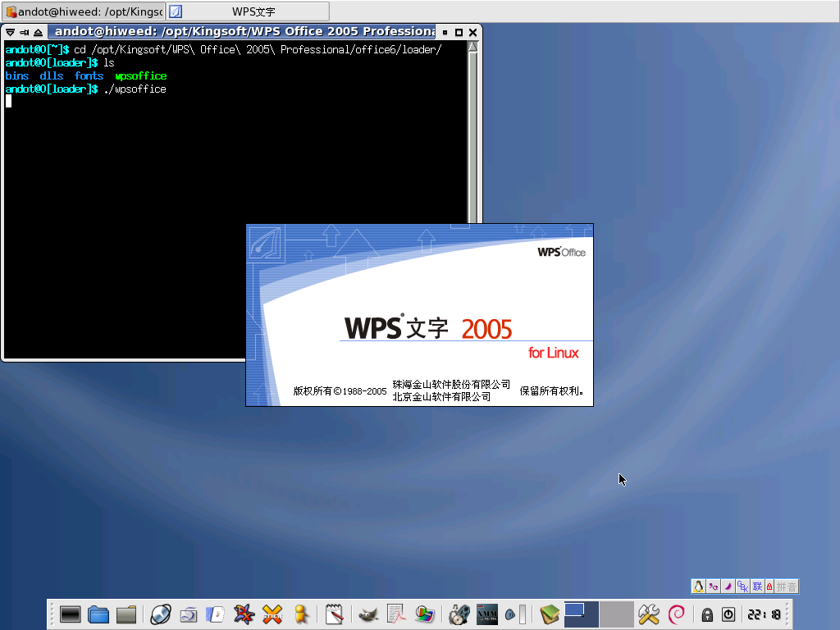Image resolution: width=840 pixels, height=630 pixels.
Task: Click the 保留所有权利 text on splash
Action: 551,391
